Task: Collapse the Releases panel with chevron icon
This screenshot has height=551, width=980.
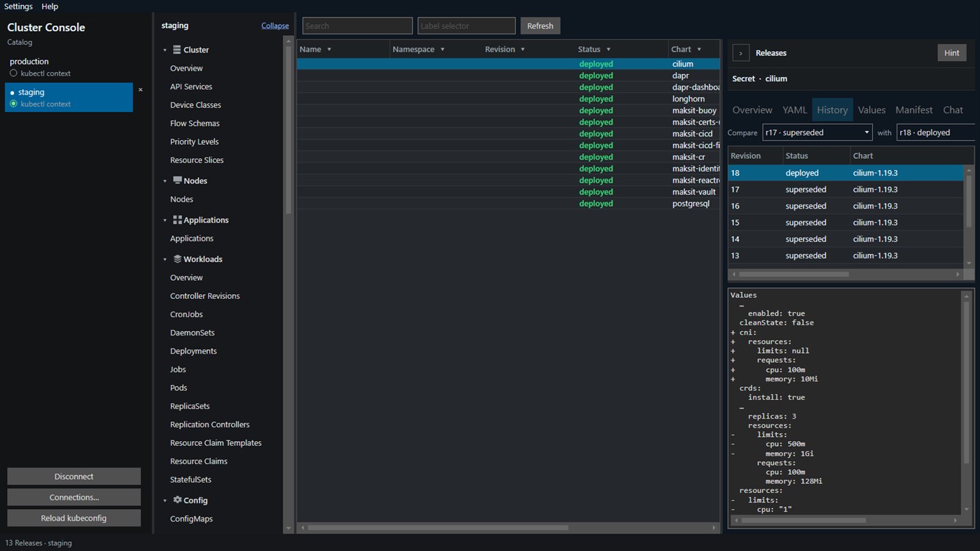Action: point(741,53)
